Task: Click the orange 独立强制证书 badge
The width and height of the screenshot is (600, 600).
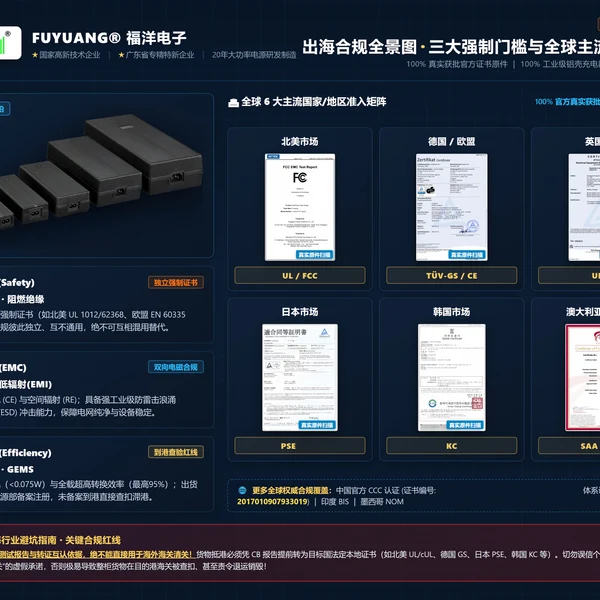Action: [x=176, y=282]
